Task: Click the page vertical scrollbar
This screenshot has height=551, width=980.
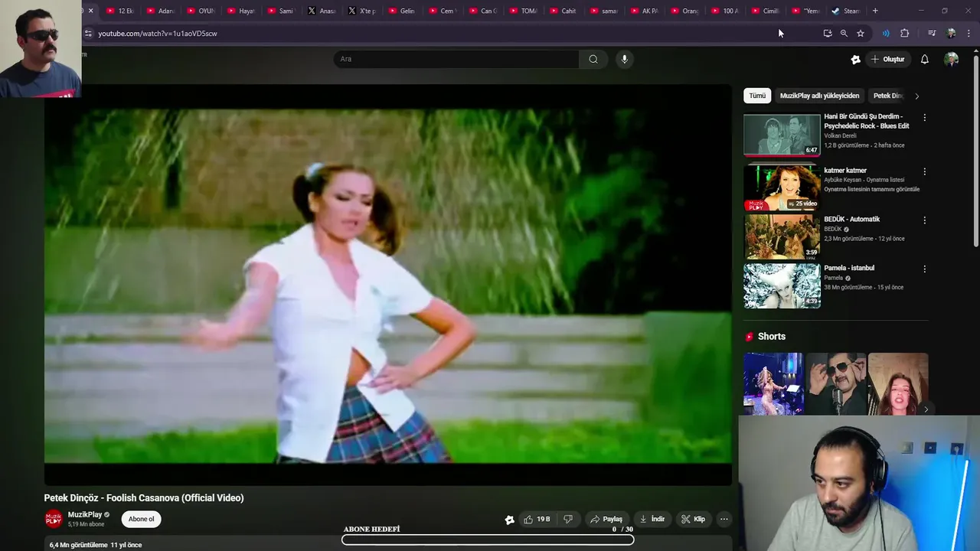Action: click(975, 149)
